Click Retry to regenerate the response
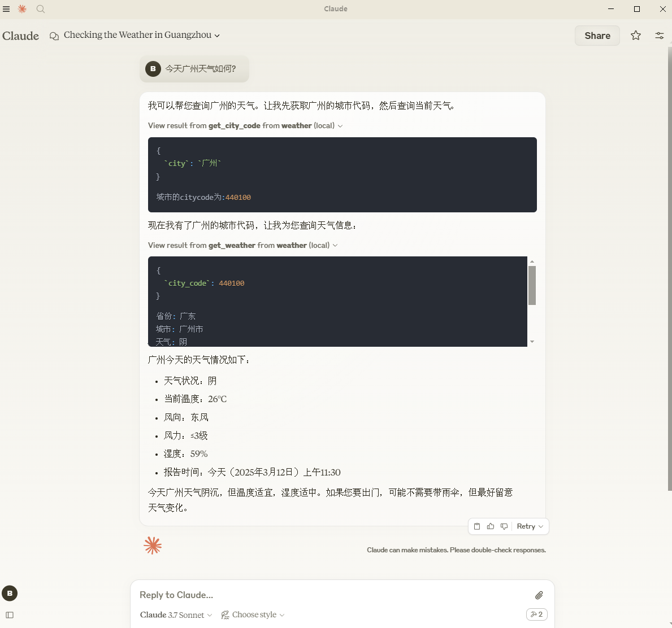The height and width of the screenshot is (628, 672). point(526,526)
